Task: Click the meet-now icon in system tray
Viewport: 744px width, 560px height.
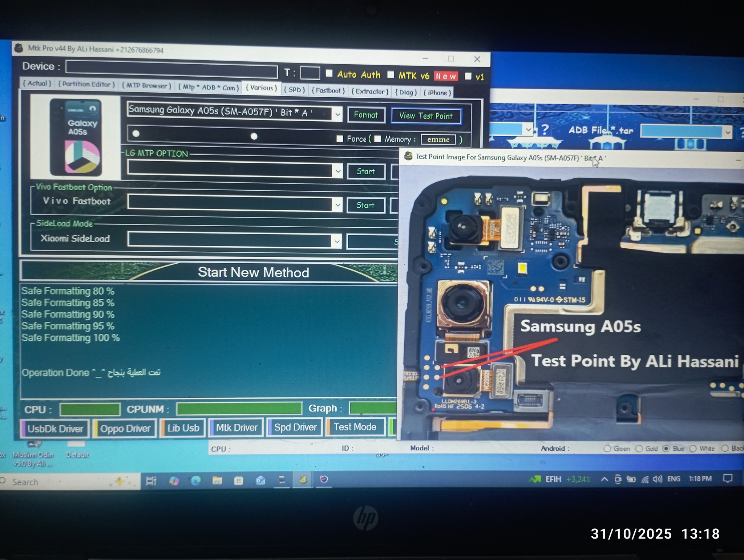Action: (618, 479)
